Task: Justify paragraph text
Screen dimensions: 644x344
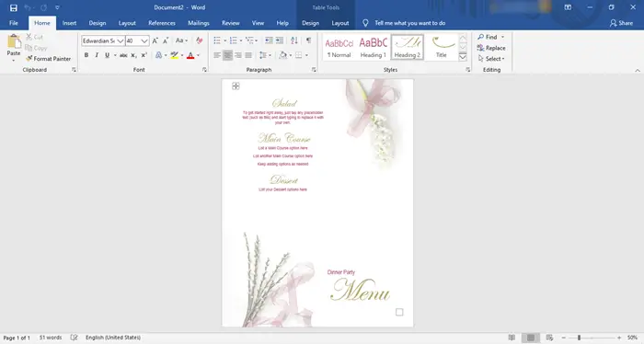Action: [x=248, y=55]
